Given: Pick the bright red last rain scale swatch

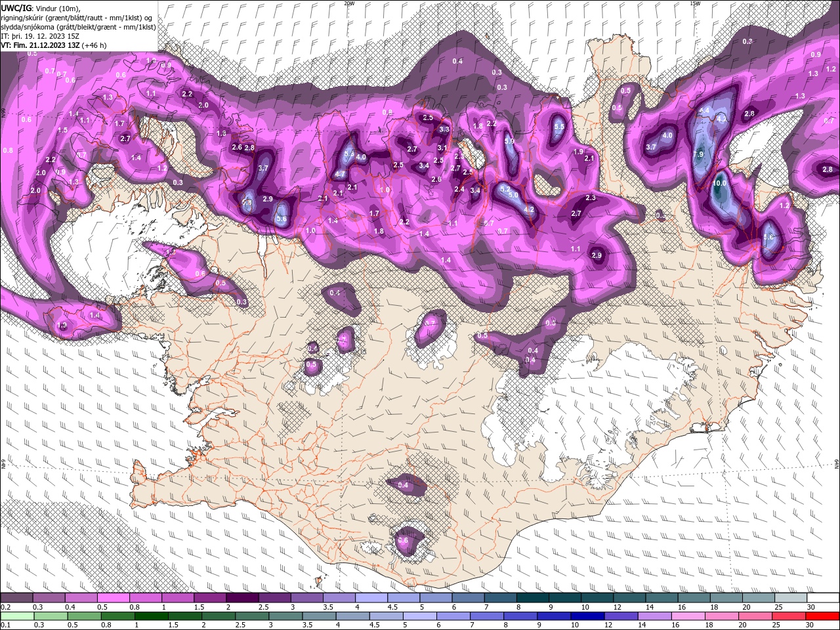Looking at the screenshot, I should point(824,616).
